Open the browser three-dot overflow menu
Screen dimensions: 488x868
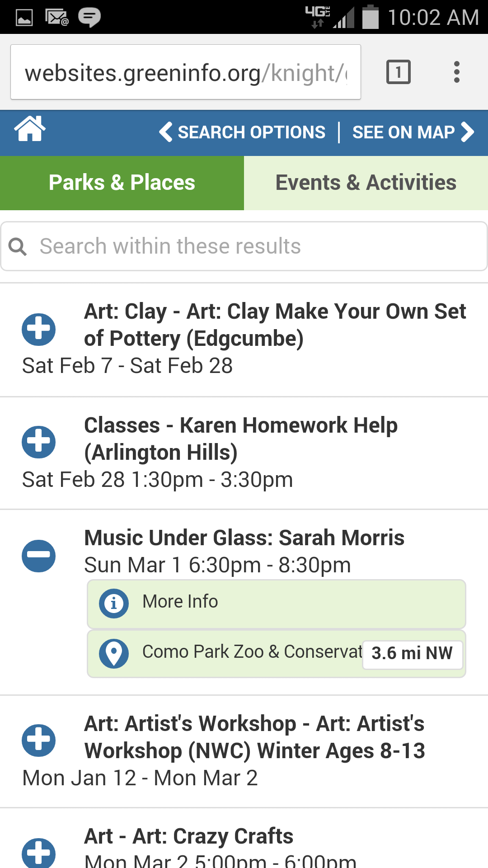pyautogui.click(x=457, y=72)
